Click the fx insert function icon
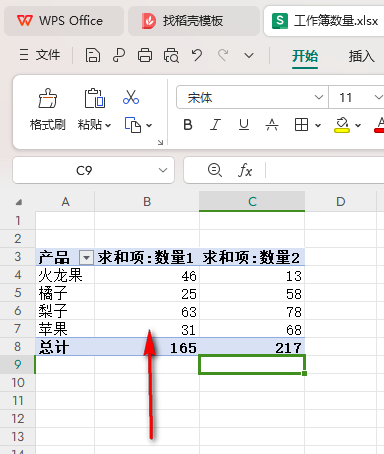Image resolution: width=384 pixels, height=454 pixels. tap(245, 170)
